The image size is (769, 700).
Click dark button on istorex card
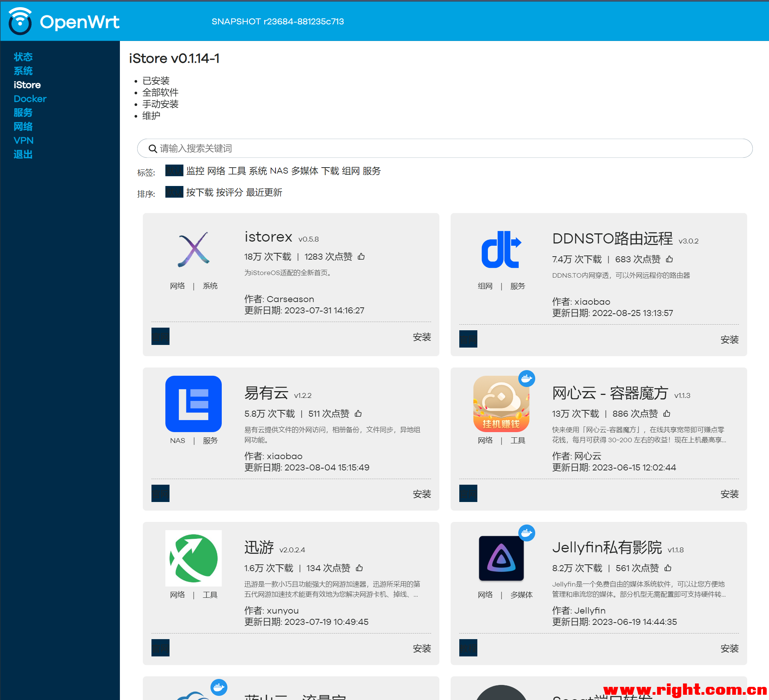point(160,336)
